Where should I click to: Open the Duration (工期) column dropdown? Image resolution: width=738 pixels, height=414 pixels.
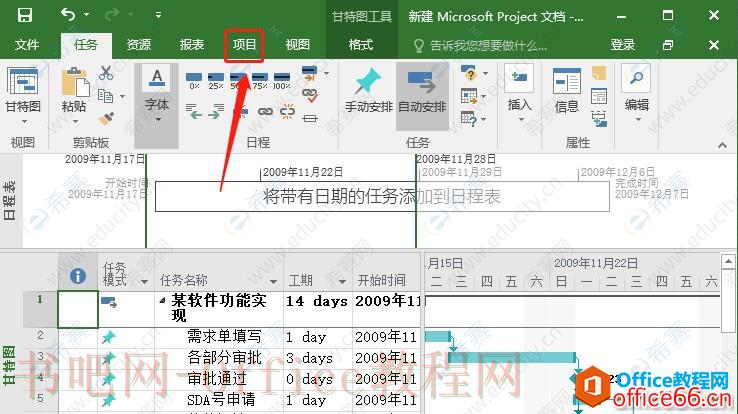click(x=342, y=281)
